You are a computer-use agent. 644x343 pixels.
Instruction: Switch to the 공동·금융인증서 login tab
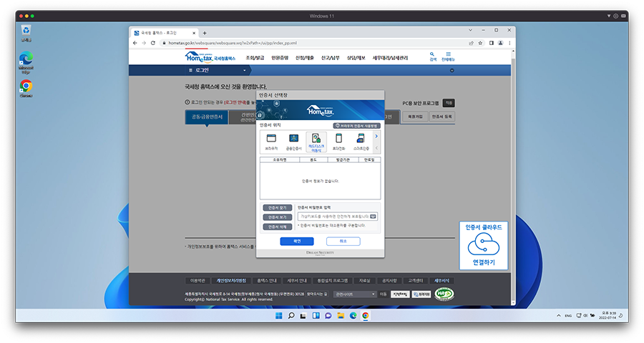pyautogui.click(x=207, y=117)
